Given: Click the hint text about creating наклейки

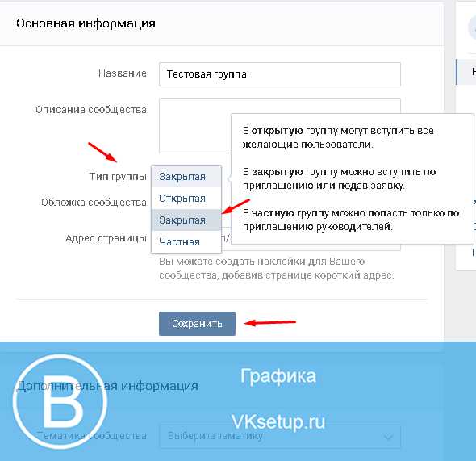Looking at the screenshot, I should tap(277, 268).
